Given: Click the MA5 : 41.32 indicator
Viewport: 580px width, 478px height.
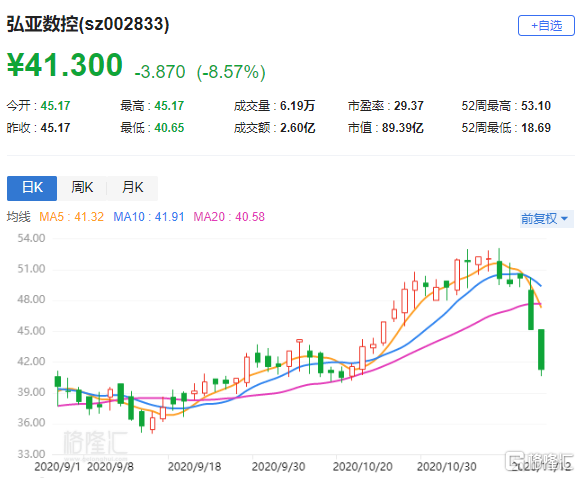Looking at the screenshot, I should click(71, 216).
